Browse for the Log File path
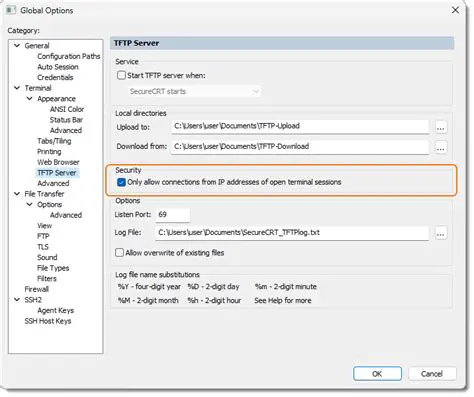This screenshot has height=397, width=474. pos(441,233)
